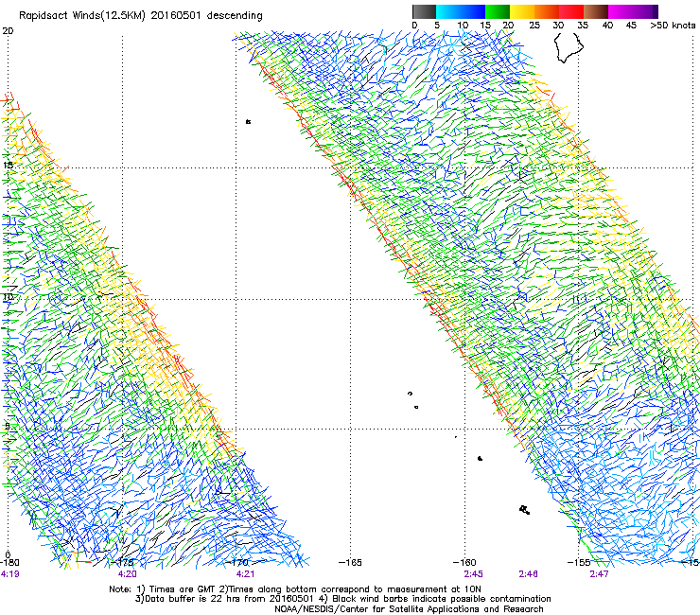Screen dimensions: 700x615
Task: Click the longitude label '-160'
Action: (x=464, y=562)
